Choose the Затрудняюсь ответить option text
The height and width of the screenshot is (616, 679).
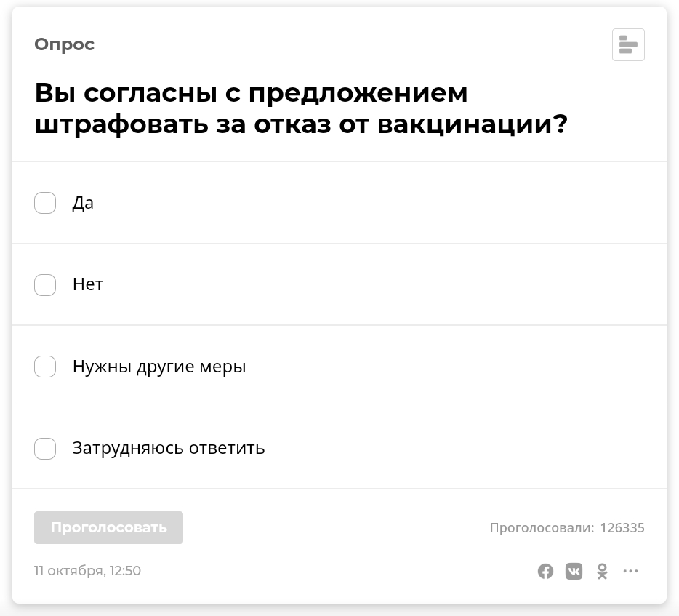point(169,448)
